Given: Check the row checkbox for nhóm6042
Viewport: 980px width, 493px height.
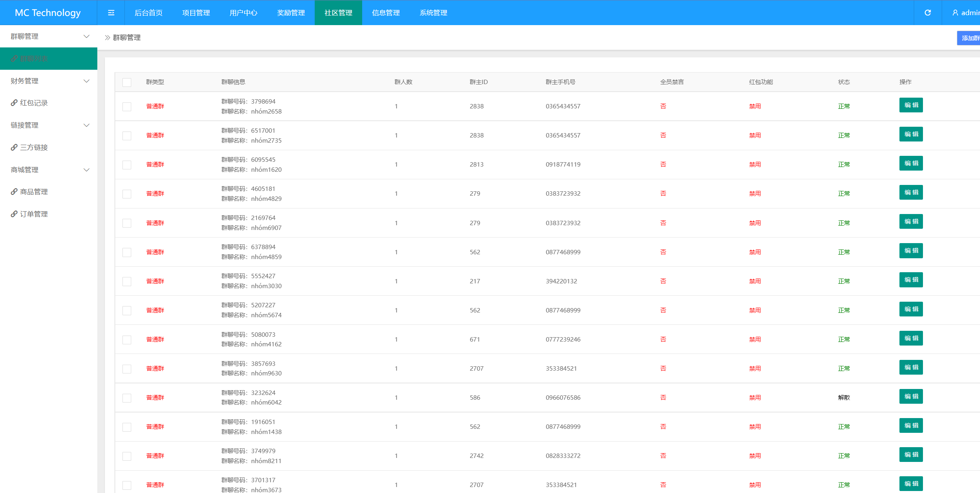Looking at the screenshot, I should click(x=127, y=398).
